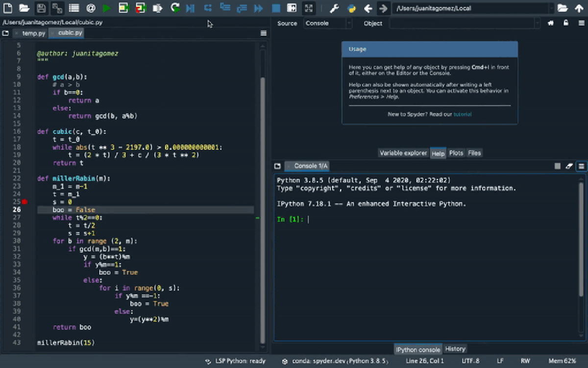Open the Preferences wrench icon
Viewport: 588px width, 368px height.
pyautogui.click(x=334, y=8)
